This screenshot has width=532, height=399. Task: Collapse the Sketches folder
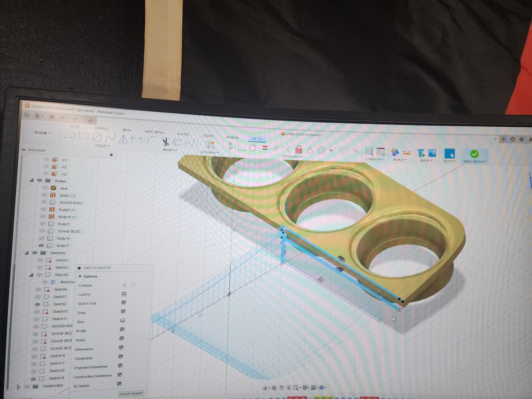point(27,252)
